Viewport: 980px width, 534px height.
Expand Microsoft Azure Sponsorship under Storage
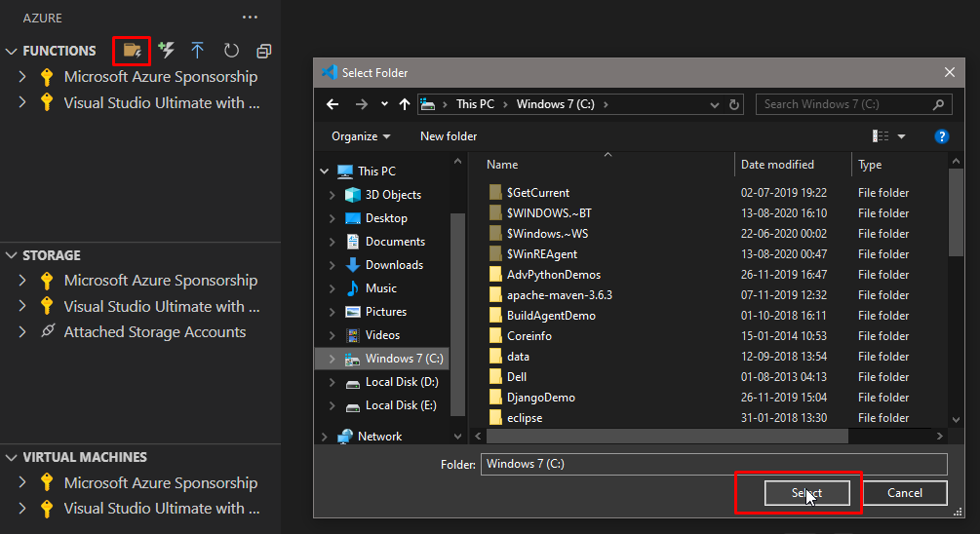coord(22,281)
